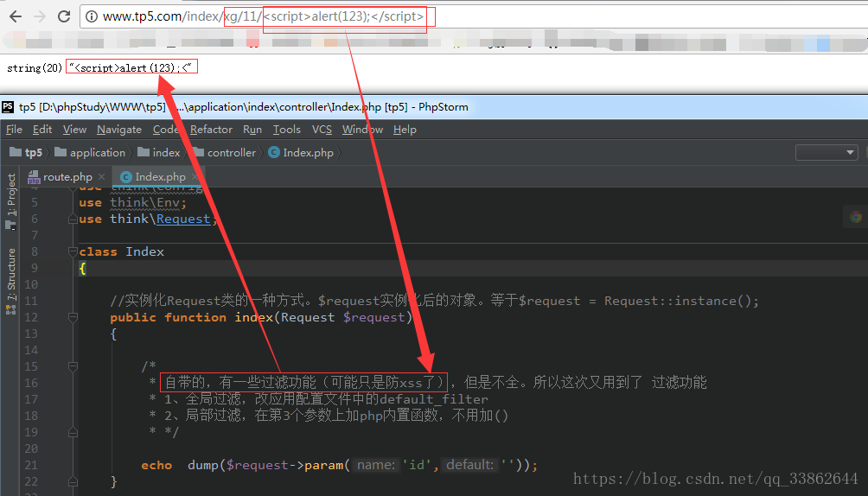Click application folder in navigation bar
Viewport: 868px width, 496px height.
[98, 152]
